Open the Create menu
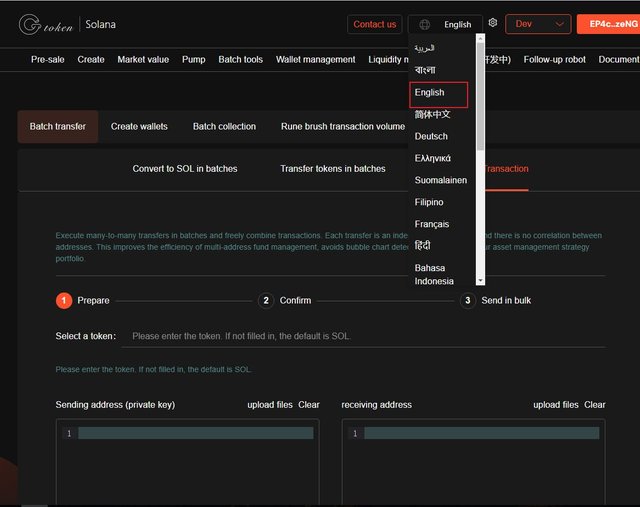 pos(91,60)
